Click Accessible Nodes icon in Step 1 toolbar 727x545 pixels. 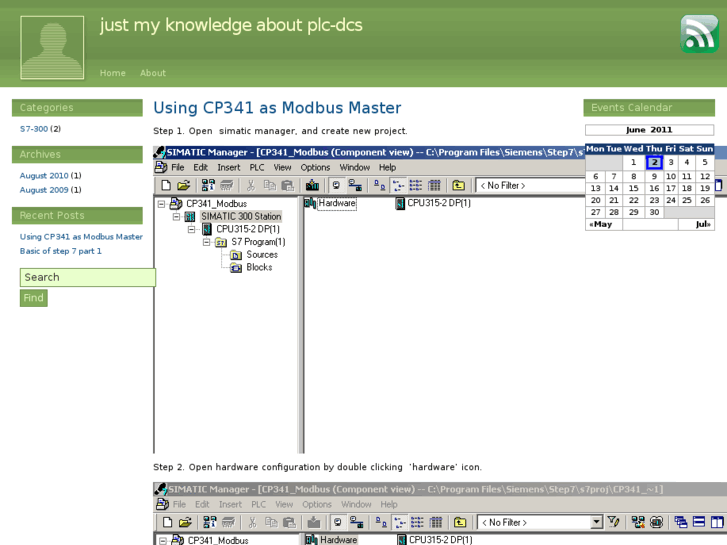point(208,186)
